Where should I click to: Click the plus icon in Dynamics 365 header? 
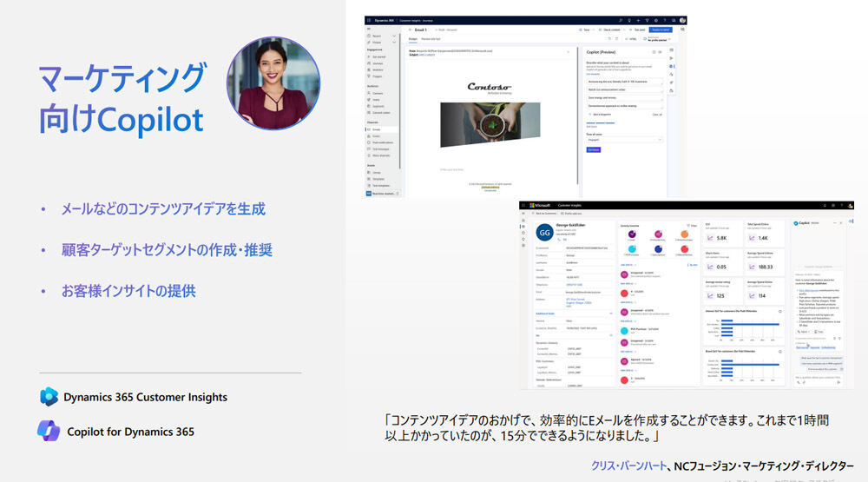(x=638, y=21)
